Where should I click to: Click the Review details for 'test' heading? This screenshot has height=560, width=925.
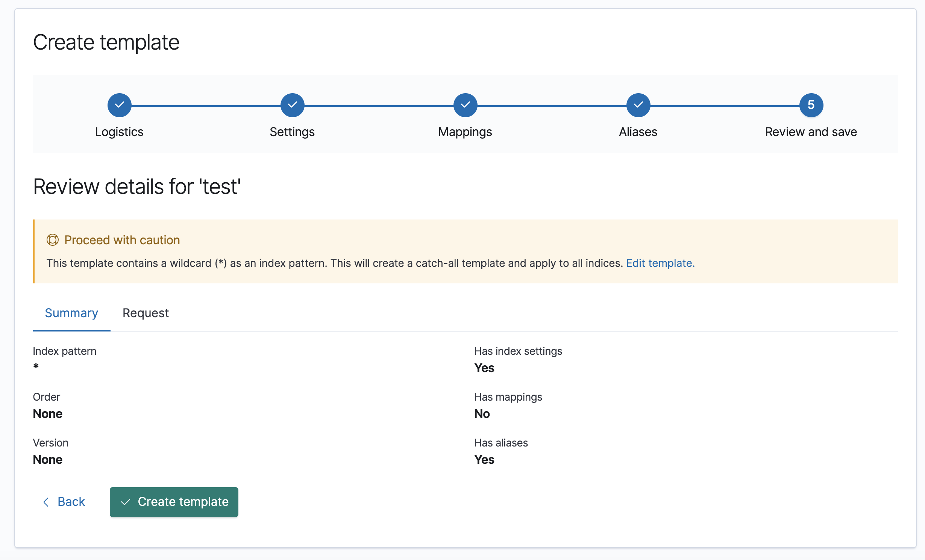(137, 187)
